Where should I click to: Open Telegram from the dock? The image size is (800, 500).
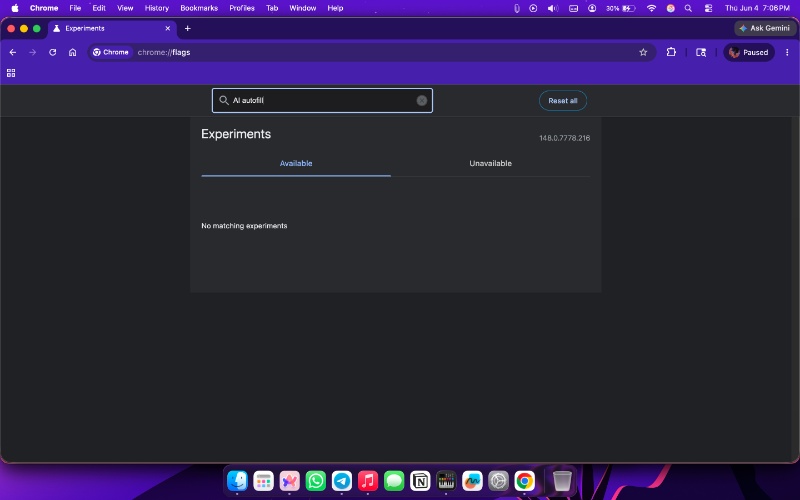pos(342,480)
